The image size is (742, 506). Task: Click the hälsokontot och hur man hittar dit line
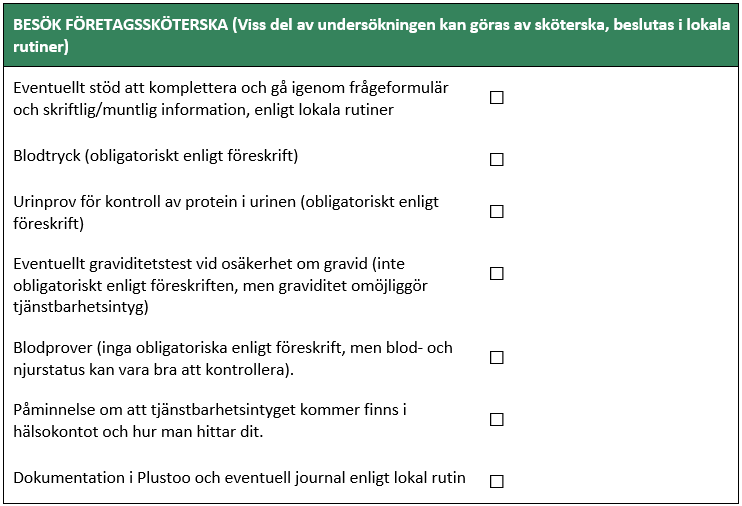[x=138, y=431]
